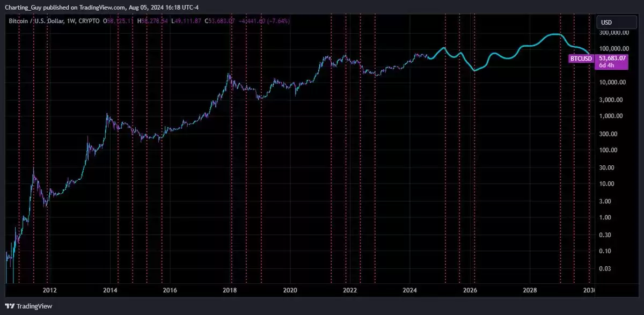Click the purple 53,683.07 current price tag
Screen dimensions: 644x315
tap(612, 58)
